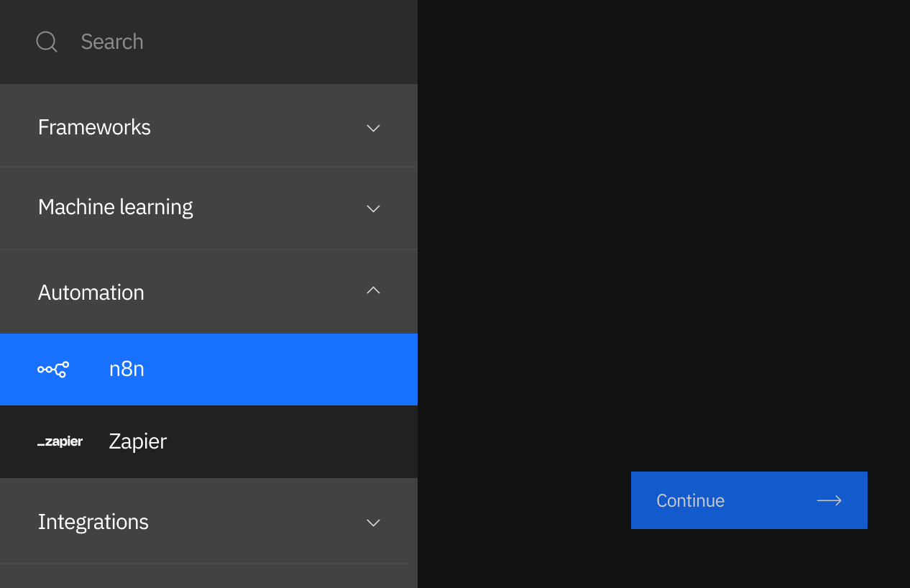Click the n8n workflow nodes icon

53,369
